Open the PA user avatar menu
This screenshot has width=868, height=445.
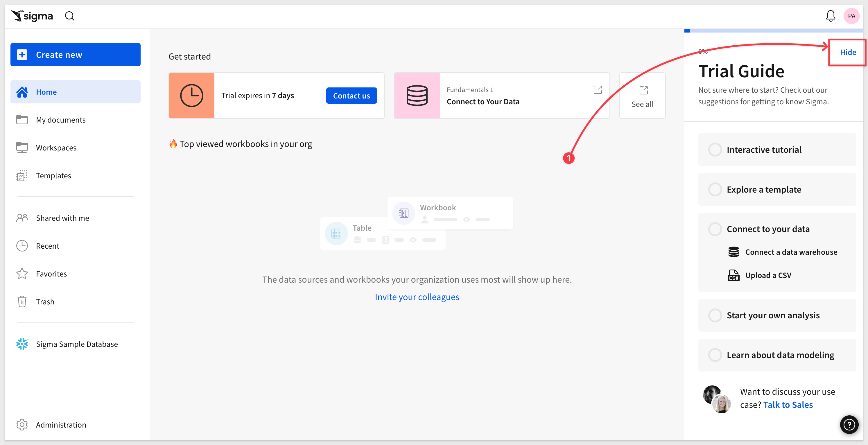pos(851,16)
